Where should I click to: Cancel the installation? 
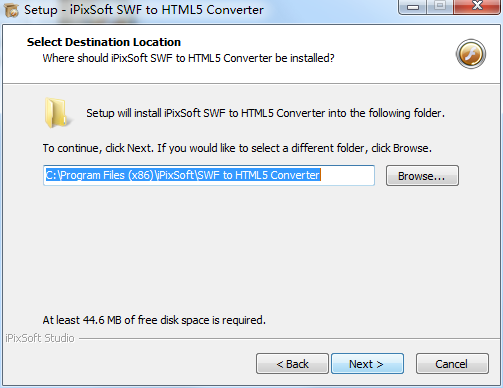click(x=452, y=364)
